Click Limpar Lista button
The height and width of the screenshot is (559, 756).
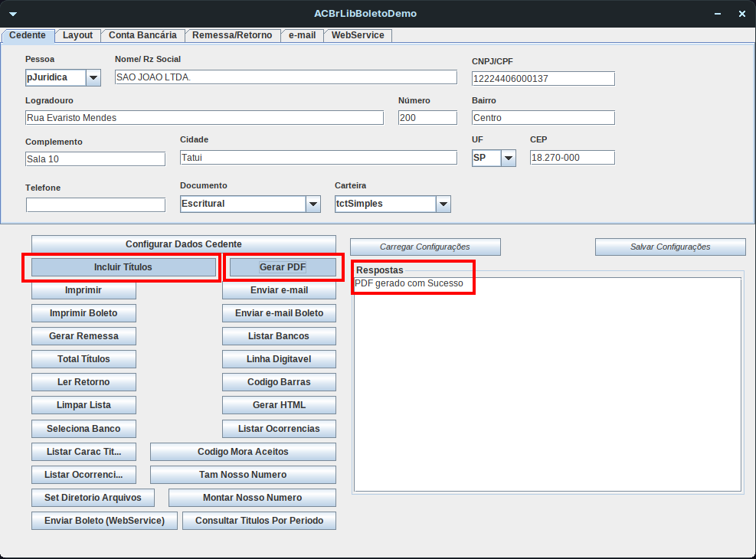point(84,405)
